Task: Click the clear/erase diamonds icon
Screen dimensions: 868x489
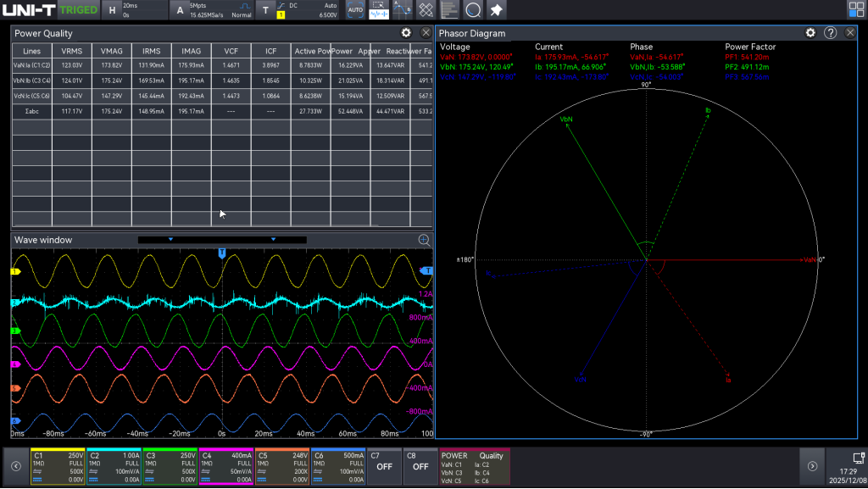Action: 426,10
